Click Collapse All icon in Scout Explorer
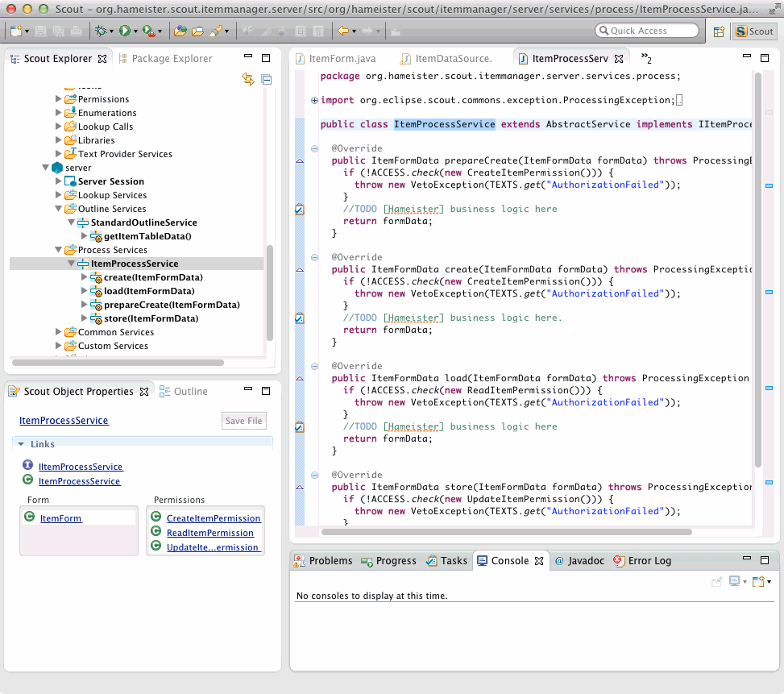Viewport: 784px width, 694px height. [266, 79]
